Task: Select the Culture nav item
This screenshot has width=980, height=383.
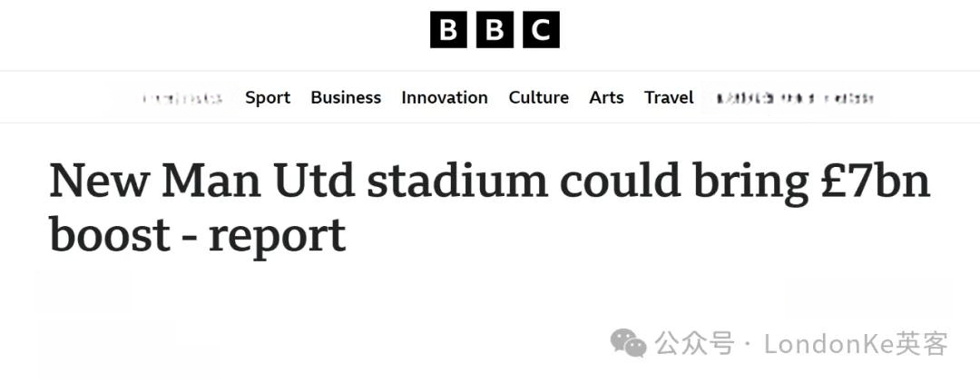Action: click(539, 97)
